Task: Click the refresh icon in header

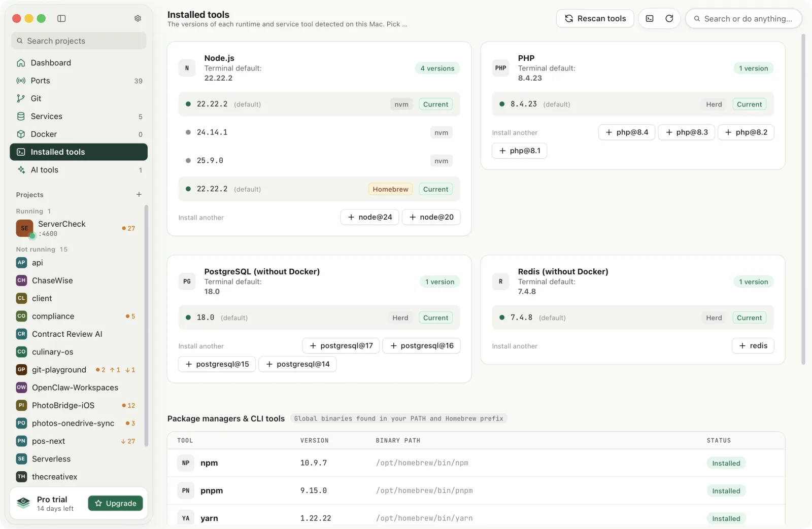Action: (669, 19)
